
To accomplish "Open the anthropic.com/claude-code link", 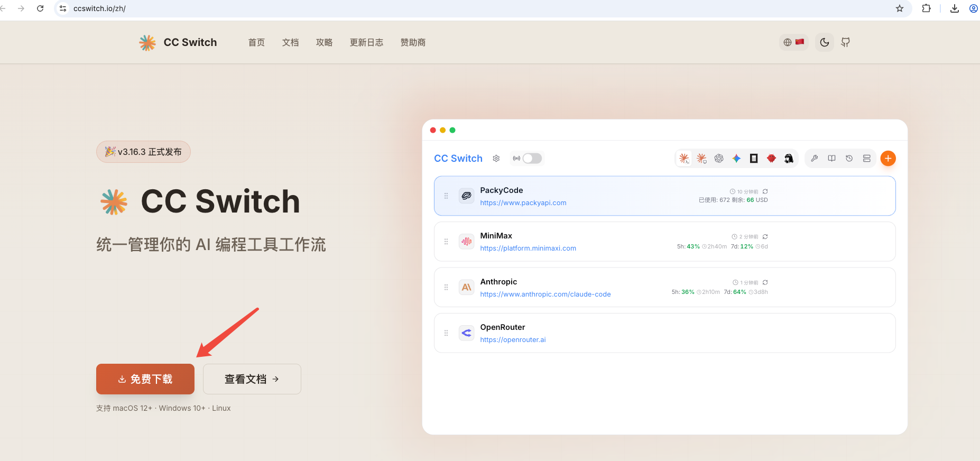I will coord(545,294).
